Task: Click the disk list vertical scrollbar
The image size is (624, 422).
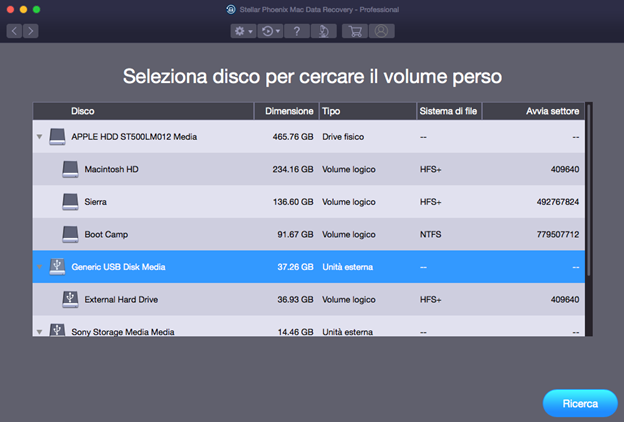Action: tap(589, 191)
